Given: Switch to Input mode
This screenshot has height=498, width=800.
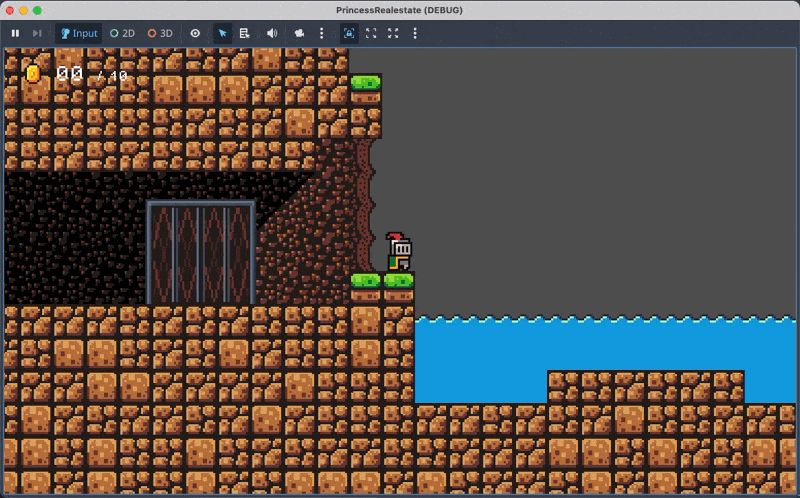Looking at the screenshot, I should click(78, 33).
